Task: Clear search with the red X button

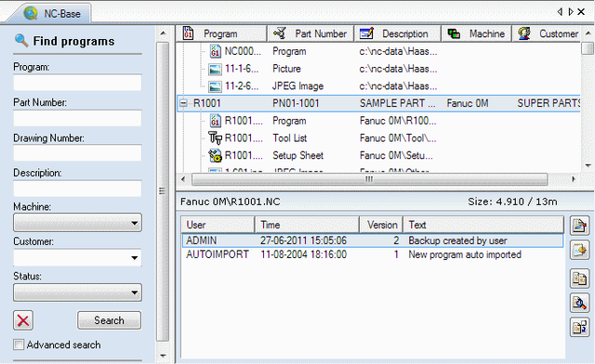Action: click(x=23, y=320)
